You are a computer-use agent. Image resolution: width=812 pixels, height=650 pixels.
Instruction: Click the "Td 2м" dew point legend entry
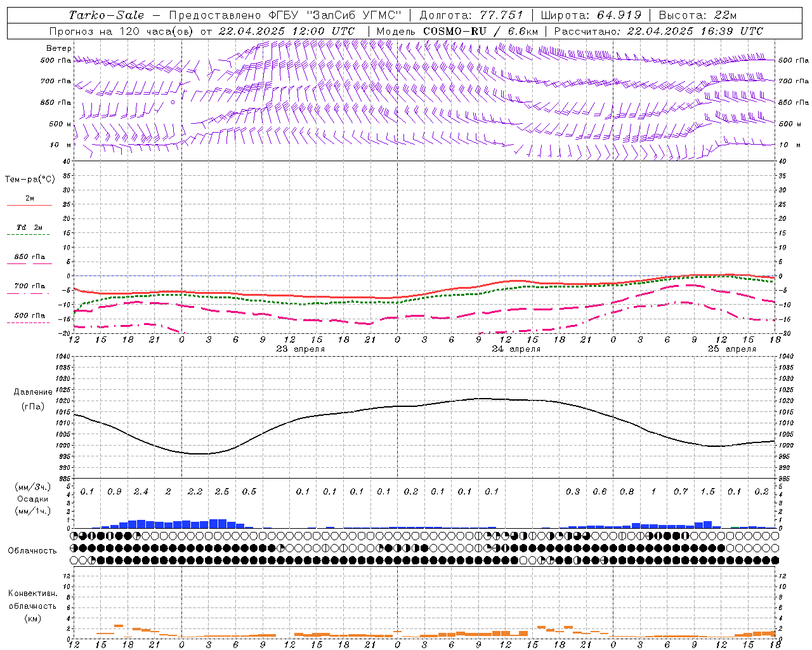point(29,227)
